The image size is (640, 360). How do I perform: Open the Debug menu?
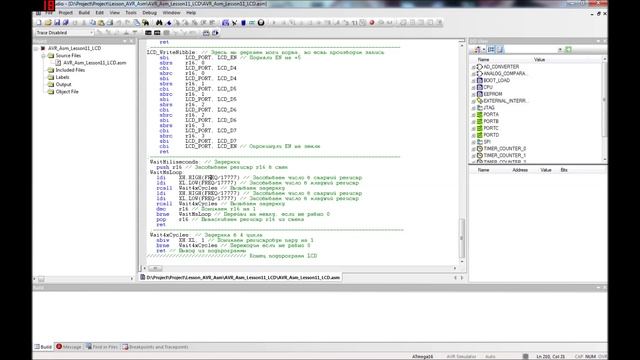[x=150, y=13]
